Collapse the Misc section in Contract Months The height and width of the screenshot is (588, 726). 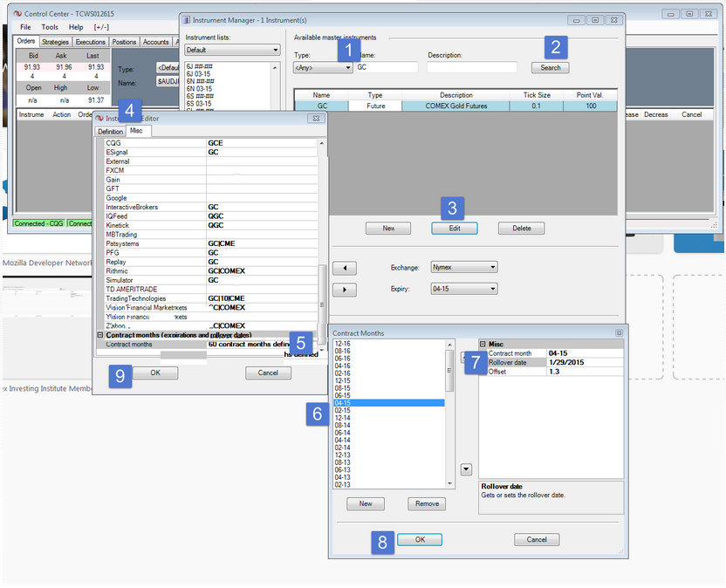(483, 344)
